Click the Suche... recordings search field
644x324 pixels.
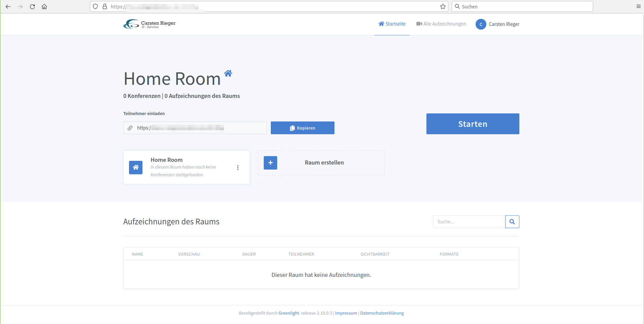click(x=469, y=222)
